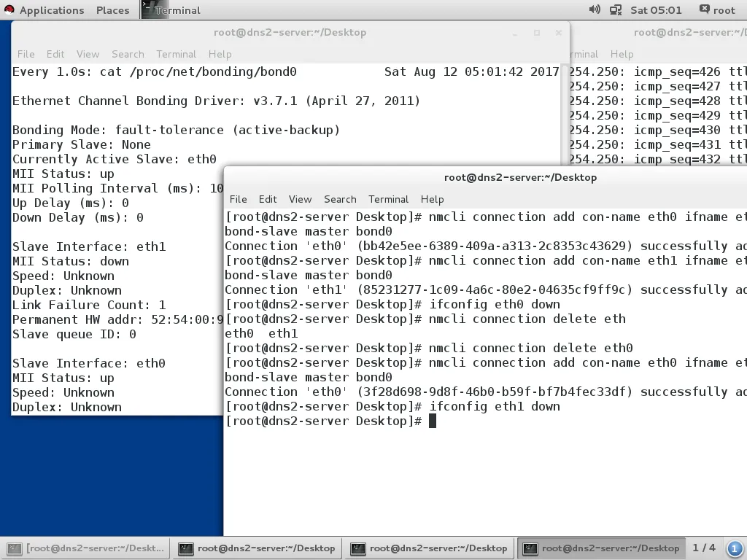Open File menu in front terminal
Viewport: 747px width, 560px height.
238,199
